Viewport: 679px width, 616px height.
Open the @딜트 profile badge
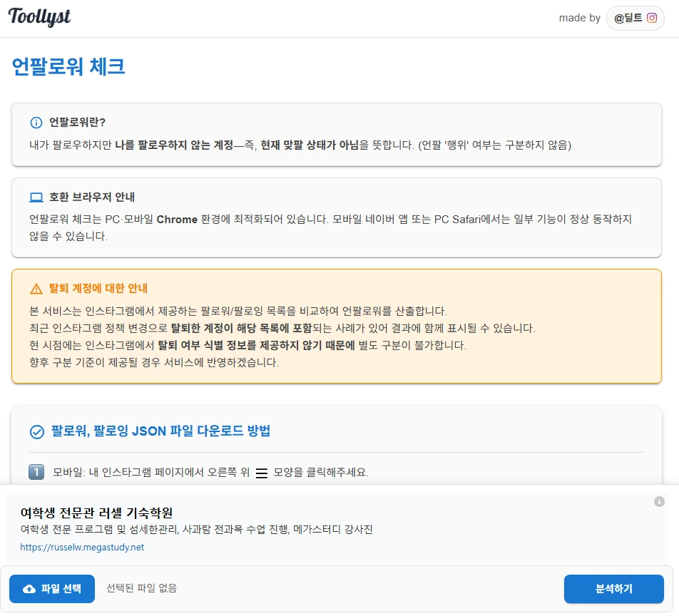pos(635,18)
